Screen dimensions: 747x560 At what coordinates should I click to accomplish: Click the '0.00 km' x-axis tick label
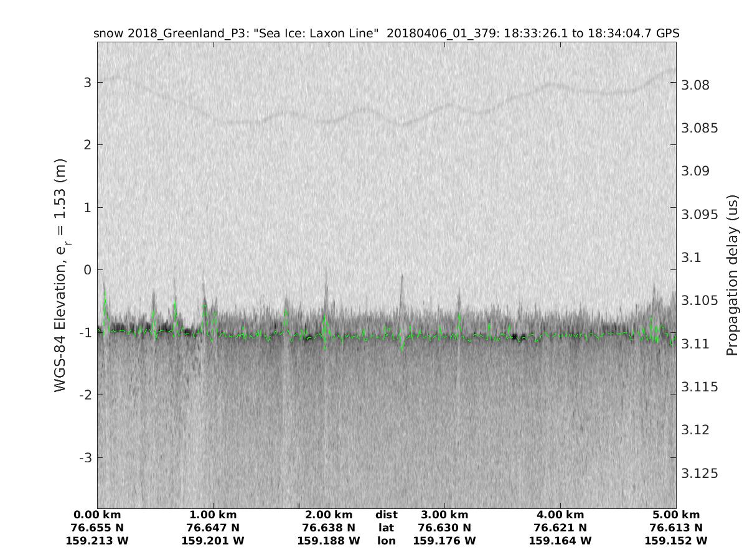[x=97, y=515]
